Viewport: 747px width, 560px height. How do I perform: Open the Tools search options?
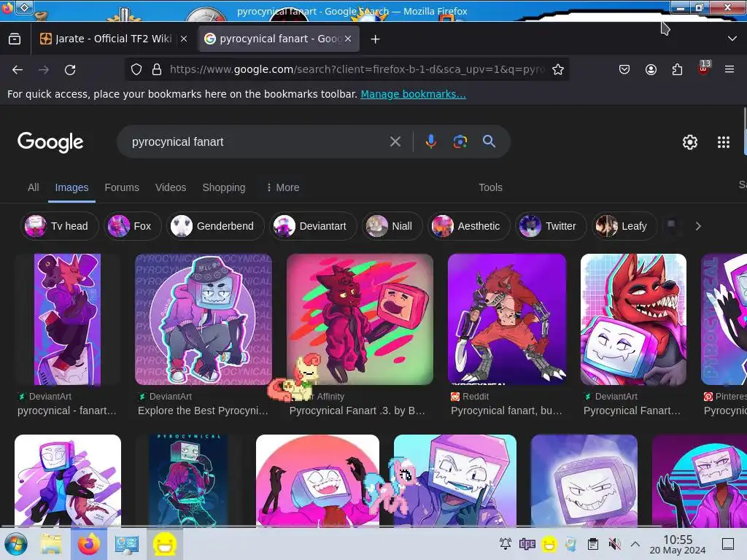click(x=490, y=187)
